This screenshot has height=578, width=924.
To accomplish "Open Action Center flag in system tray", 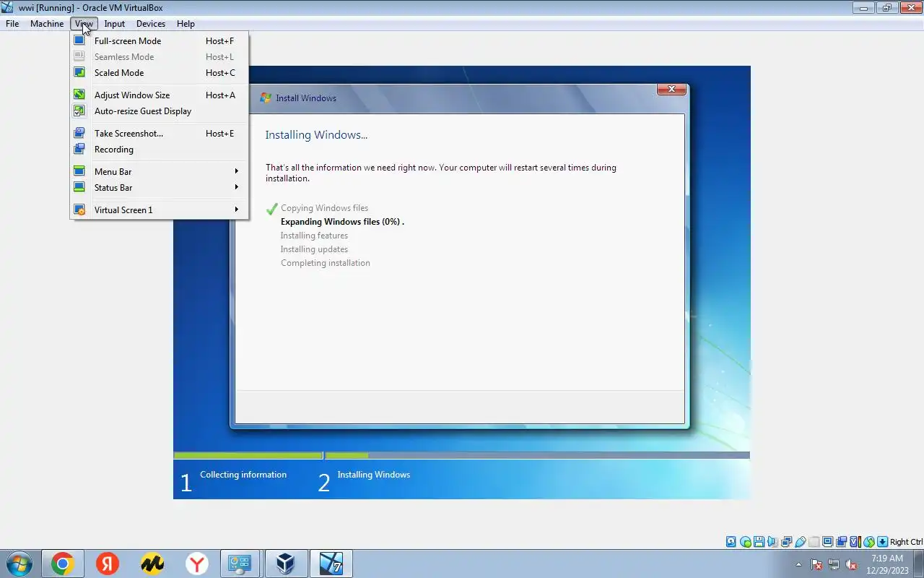I will pos(816,565).
